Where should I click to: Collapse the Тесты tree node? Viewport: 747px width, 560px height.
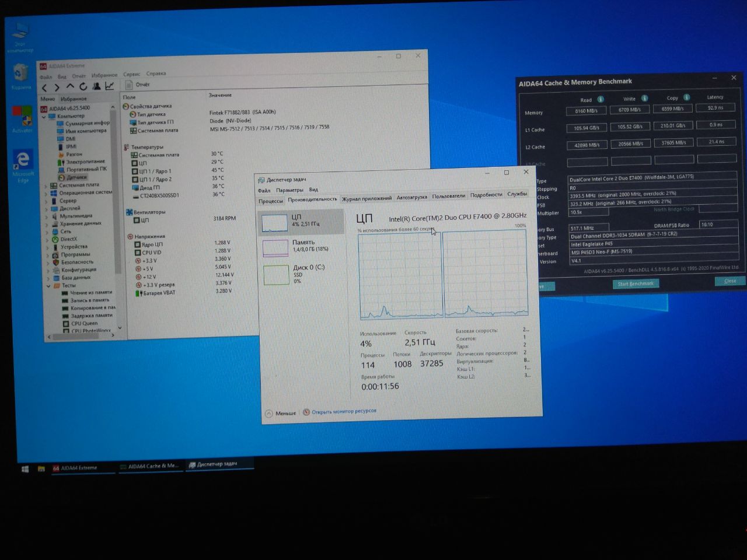coord(48,286)
